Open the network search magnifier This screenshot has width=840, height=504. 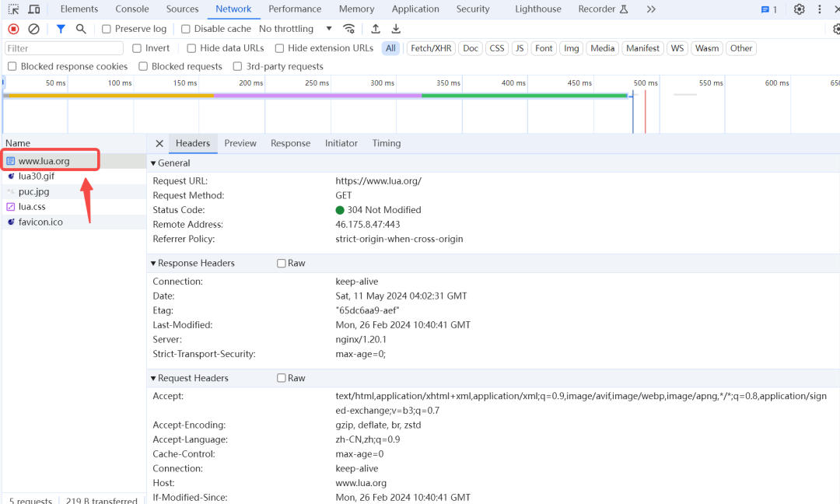coord(81,29)
